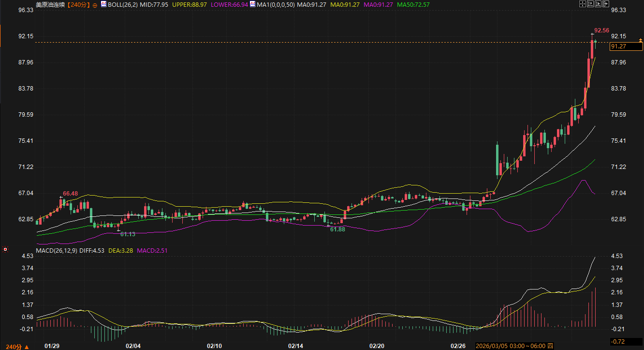Viewport: 644px width, 350px height.
Task: Click the 【240分】 timeframe label in header
Action: click(78, 4)
